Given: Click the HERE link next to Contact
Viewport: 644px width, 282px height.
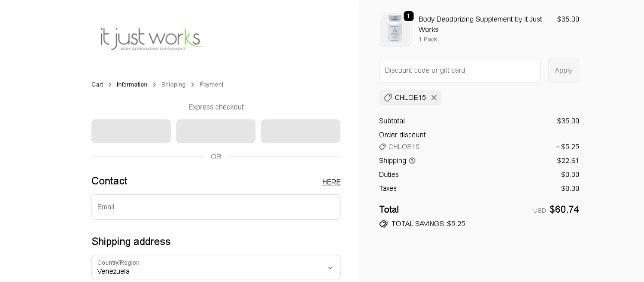Looking at the screenshot, I should pyautogui.click(x=331, y=182).
